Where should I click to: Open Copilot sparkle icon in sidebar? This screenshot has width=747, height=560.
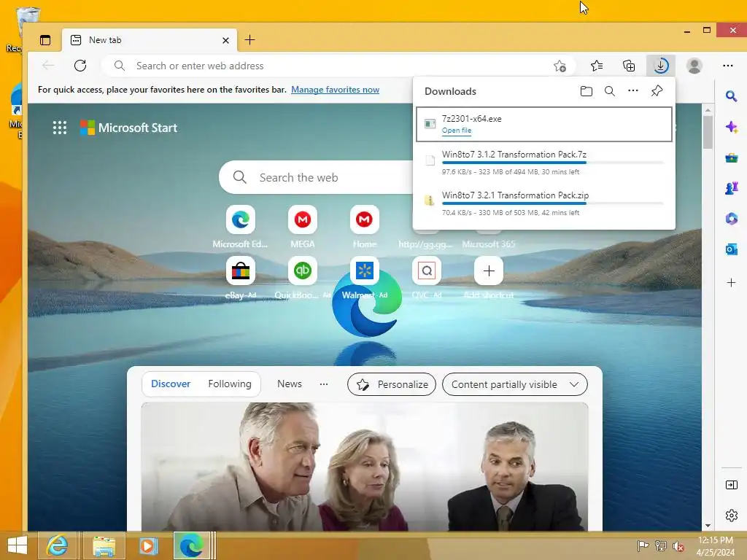pos(731,127)
